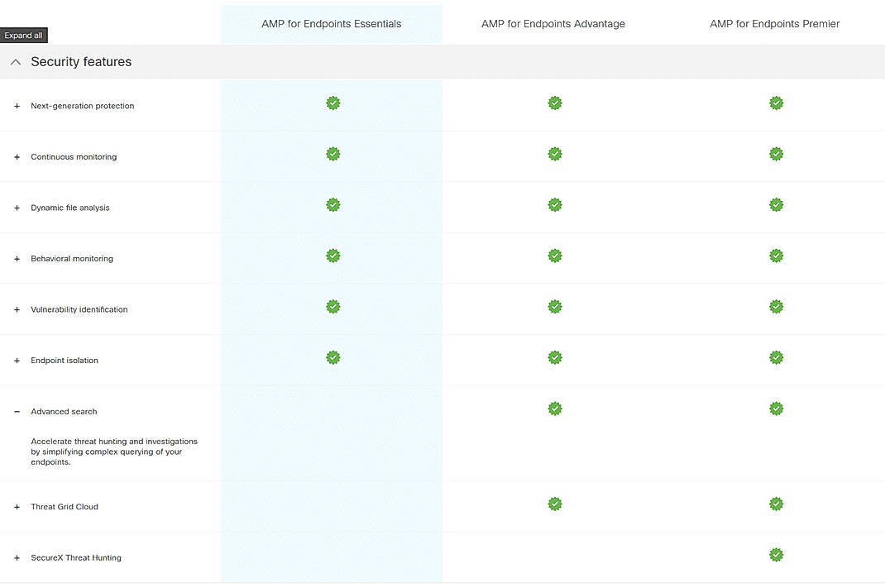The width and height of the screenshot is (885, 588).
Task: Collapse the Advanced search row
Action: click(x=17, y=412)
